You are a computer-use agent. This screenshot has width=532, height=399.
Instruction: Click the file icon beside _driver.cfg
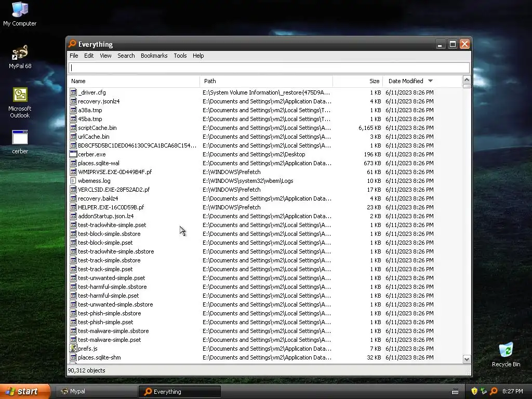[x=73, y=92]
